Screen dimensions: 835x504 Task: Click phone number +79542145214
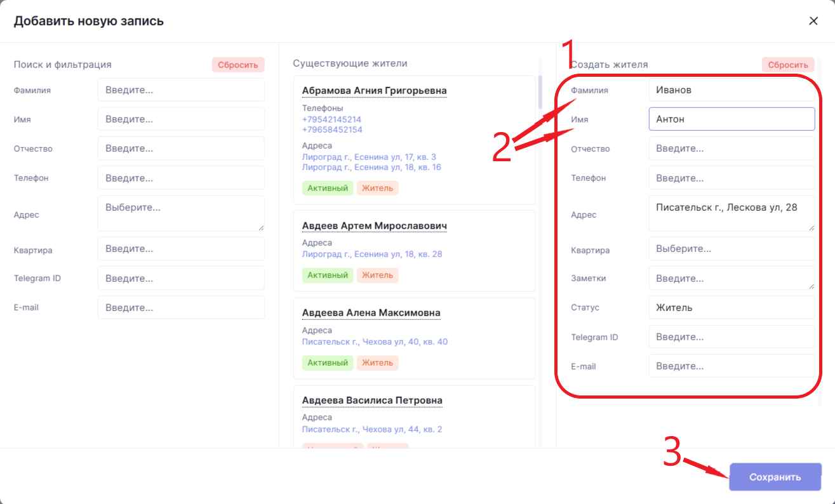coord(331,119)
